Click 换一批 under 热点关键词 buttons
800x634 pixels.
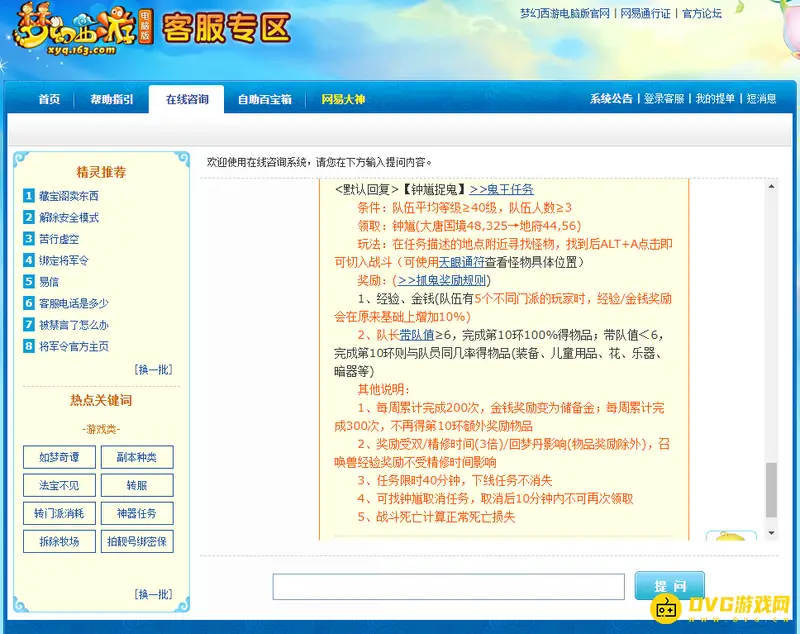[154, 594]
